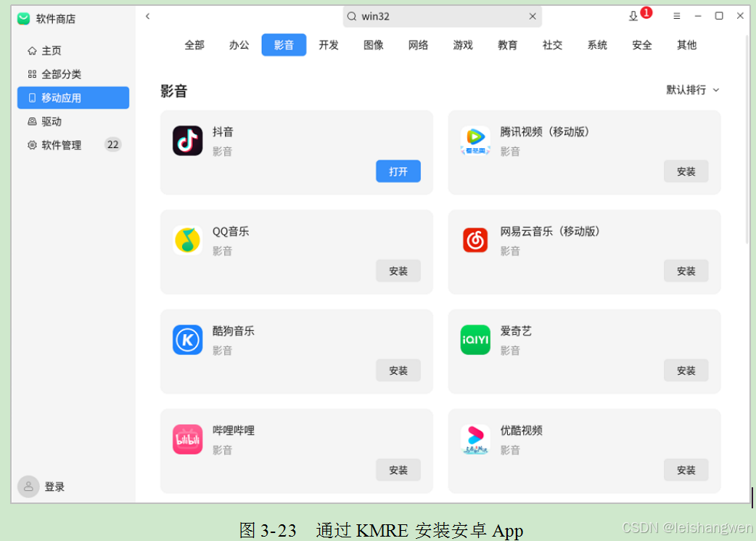Select the 游戏 category tab

[x=463, y=45]
